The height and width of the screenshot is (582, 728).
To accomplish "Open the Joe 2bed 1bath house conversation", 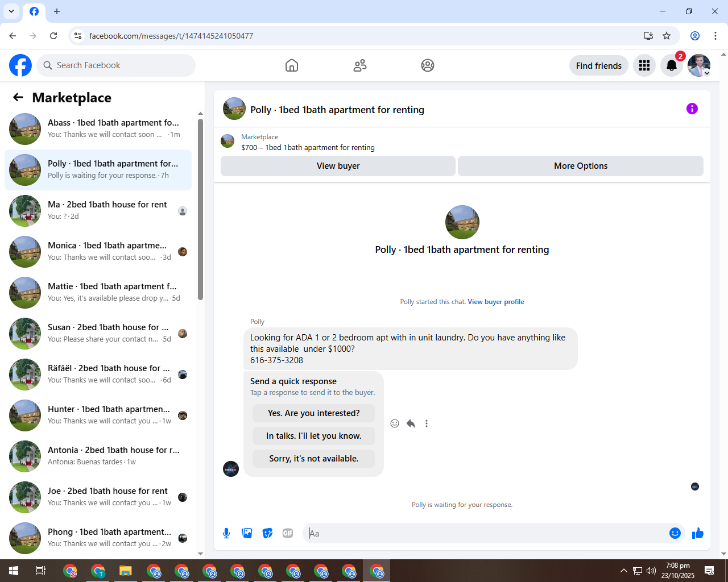I will tap(98, 497).
